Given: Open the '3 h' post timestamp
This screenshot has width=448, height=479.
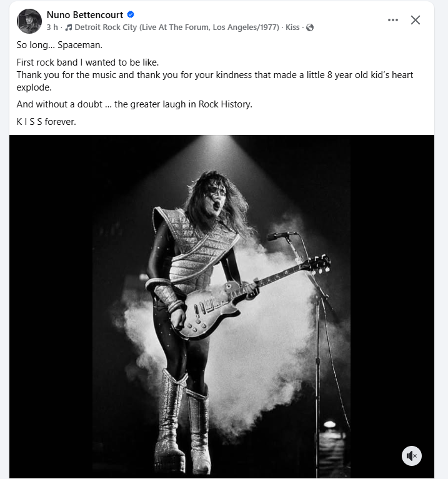Looking at the screenshot, I should click(x=52, y=27).
